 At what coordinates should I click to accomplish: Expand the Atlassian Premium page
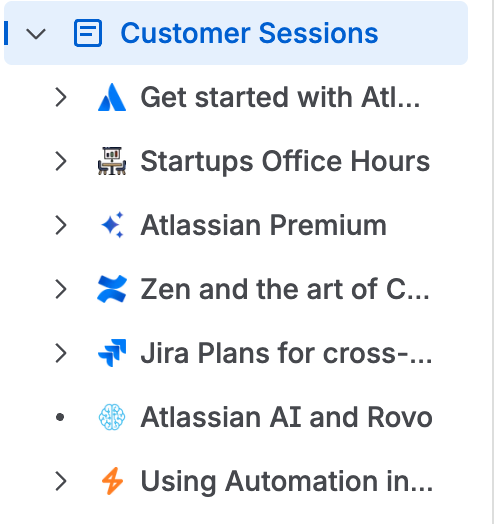(61, 225)
